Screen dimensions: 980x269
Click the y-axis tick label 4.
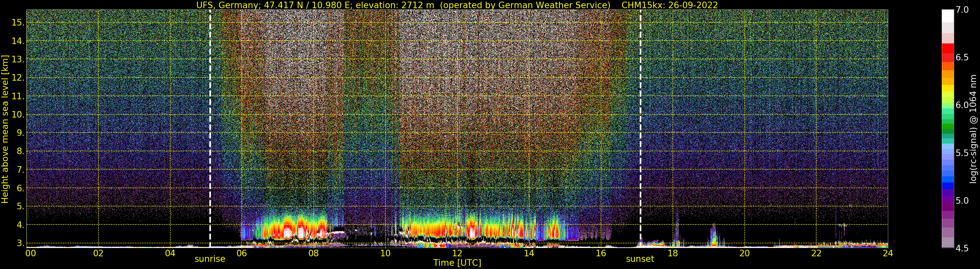[x=21, y=225]
